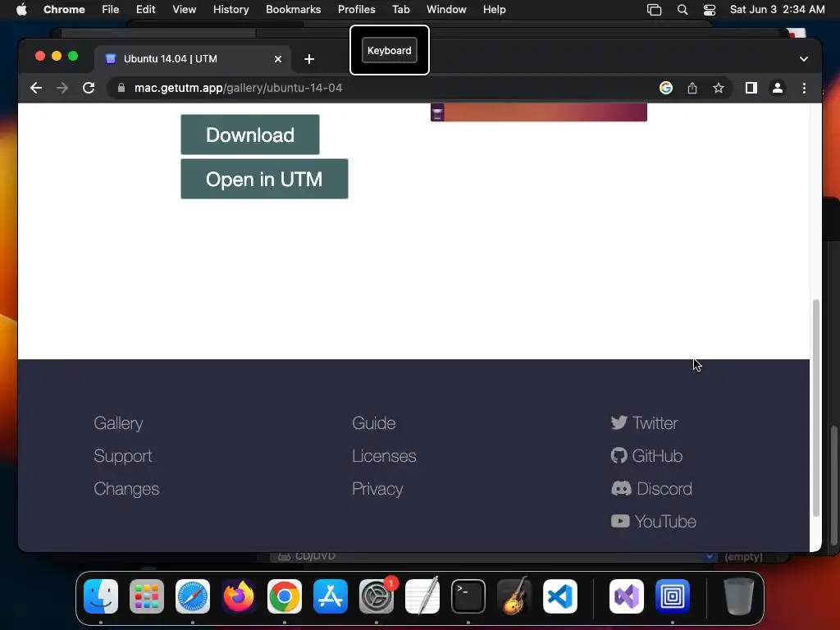Click the Chrome icon in the Dock

click(285, 596)
